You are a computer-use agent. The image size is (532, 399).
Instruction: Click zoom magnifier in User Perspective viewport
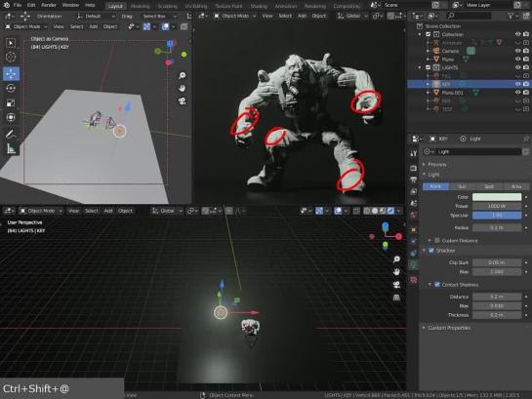tap(396, 259)
